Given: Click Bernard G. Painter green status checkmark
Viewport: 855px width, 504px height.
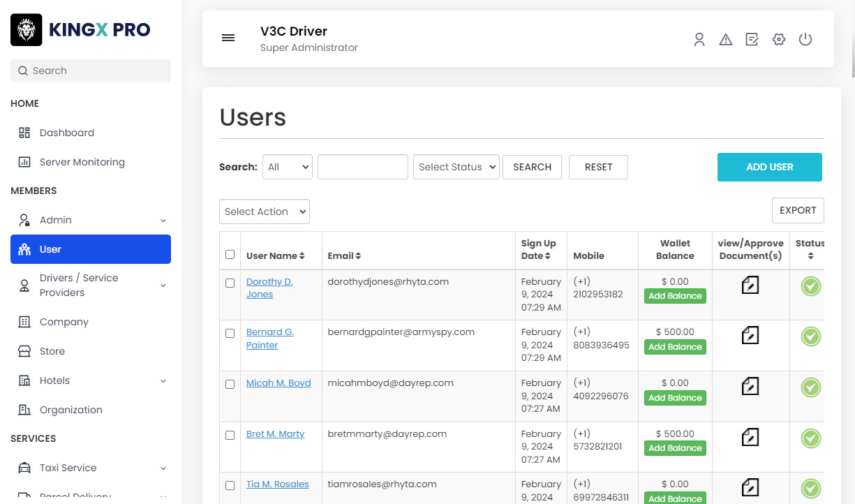Looking at the screenshot, I should coord(811,336).
